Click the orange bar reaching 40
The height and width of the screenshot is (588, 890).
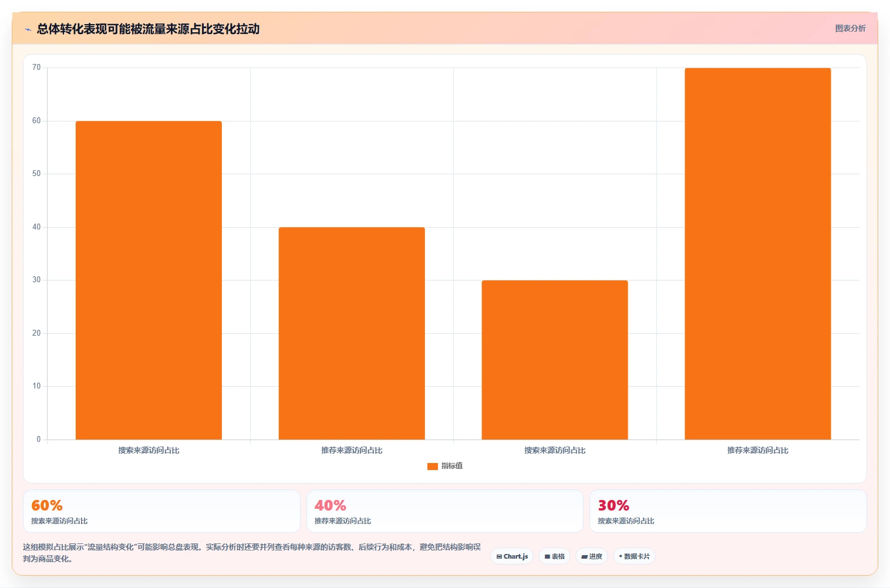pos(352,333)
